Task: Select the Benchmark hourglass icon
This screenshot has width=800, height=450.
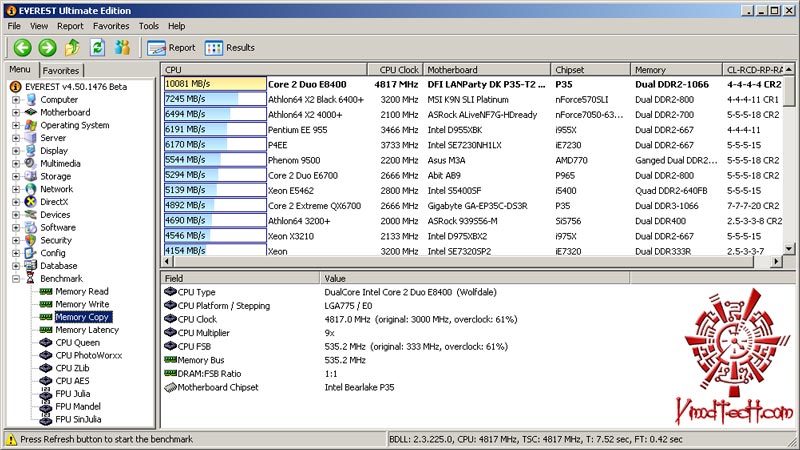Action: click(32, 279)
